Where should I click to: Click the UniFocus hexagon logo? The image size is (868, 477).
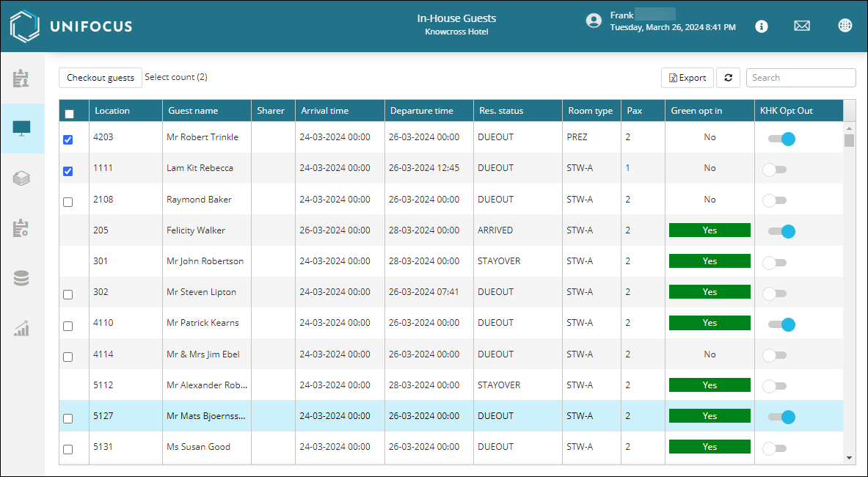pyautogui.click(x=25, y=26)
